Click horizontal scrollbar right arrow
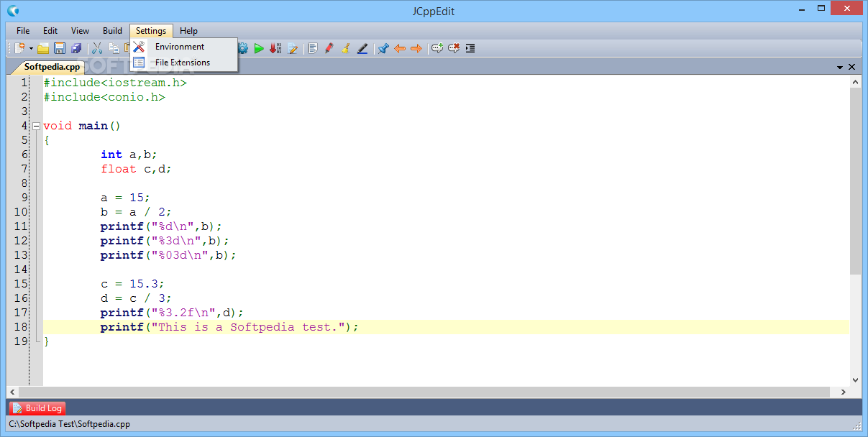Image resolution: width=868 pixels, height=437 pixels. coord(844,392)
